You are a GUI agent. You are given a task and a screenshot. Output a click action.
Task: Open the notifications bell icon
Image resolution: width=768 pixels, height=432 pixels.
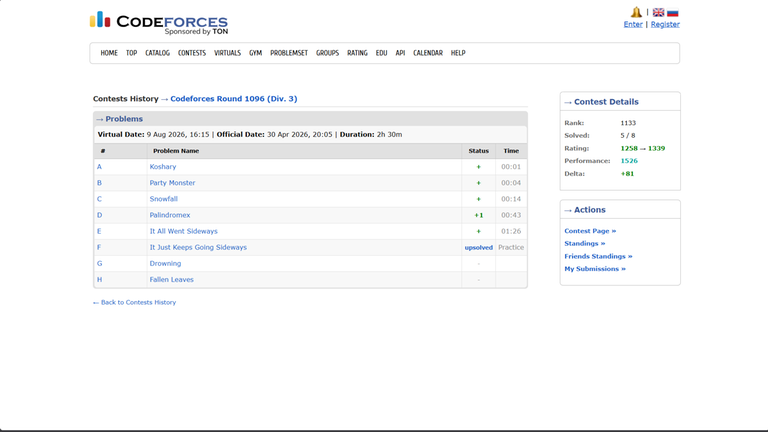[636, 12]
